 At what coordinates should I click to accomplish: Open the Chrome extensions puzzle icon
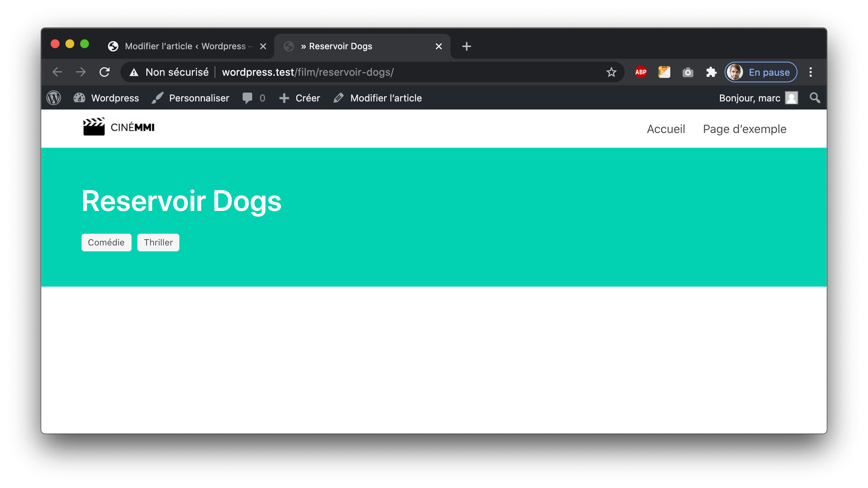tap(711, 72)
